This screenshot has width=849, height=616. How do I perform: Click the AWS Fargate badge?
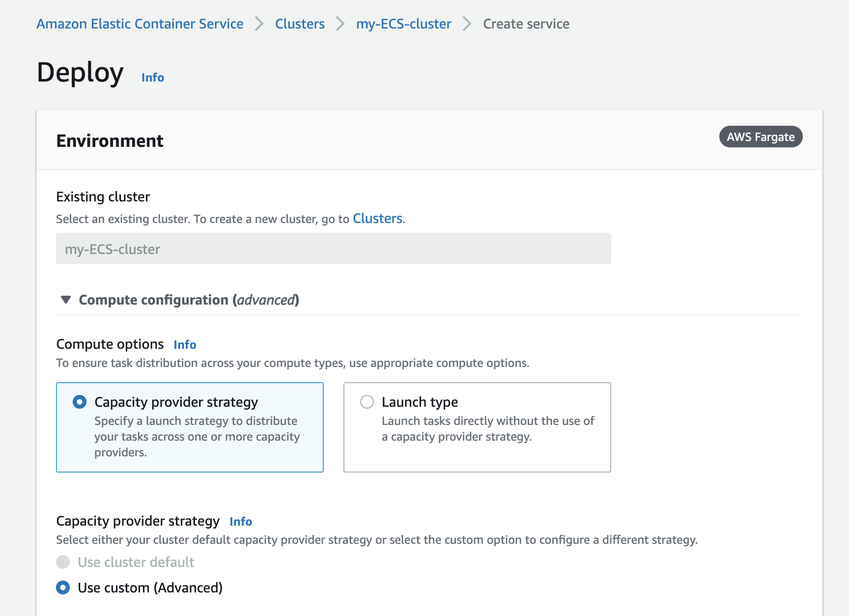[761, 137]
